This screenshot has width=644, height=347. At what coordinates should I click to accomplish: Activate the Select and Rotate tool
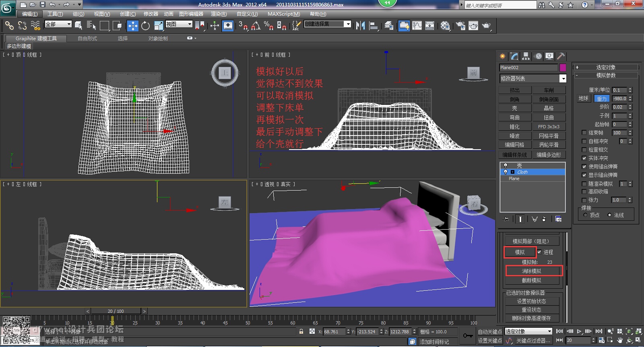tap(145, 26)
